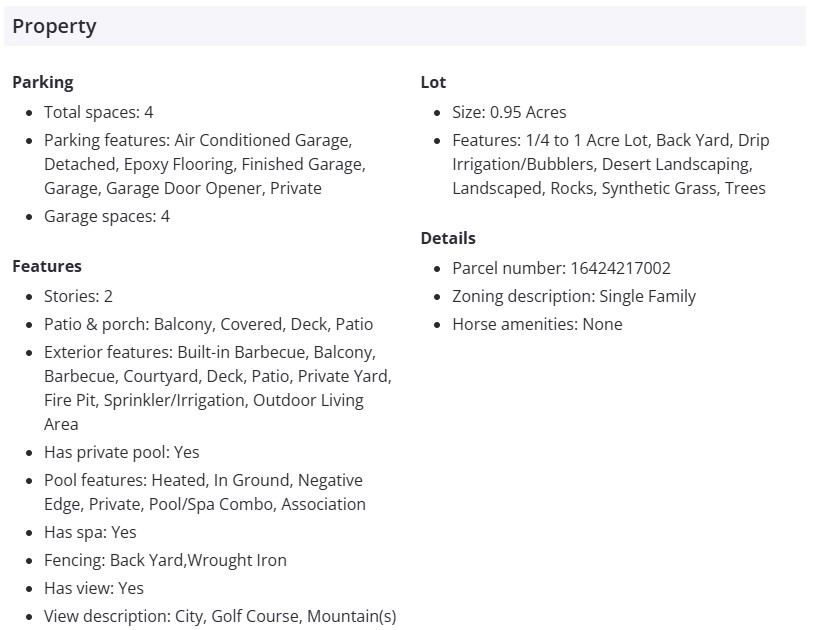Click the Features subsection heading
This screenshot has width=823, height=630.
[x=47, y=266]
